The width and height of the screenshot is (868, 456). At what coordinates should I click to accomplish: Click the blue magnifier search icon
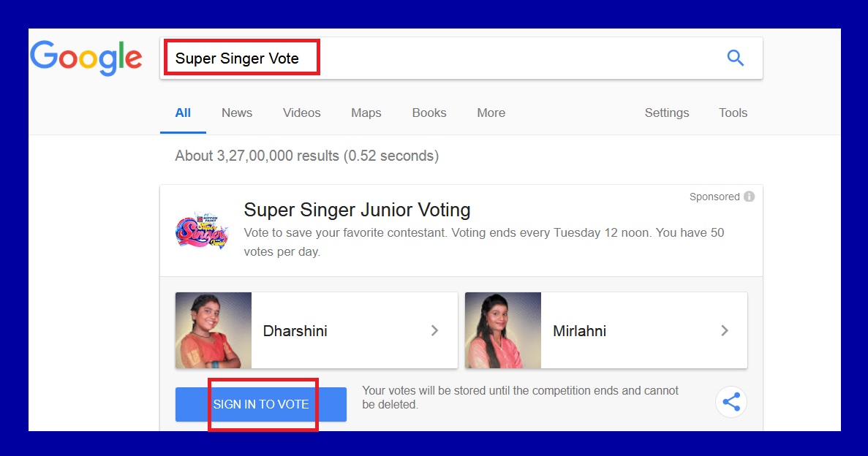pyautogui.click(x=735, y=58)
